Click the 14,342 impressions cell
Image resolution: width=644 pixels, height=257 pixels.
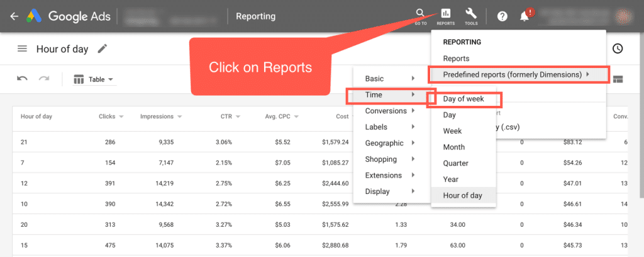(x=165, y=204)
